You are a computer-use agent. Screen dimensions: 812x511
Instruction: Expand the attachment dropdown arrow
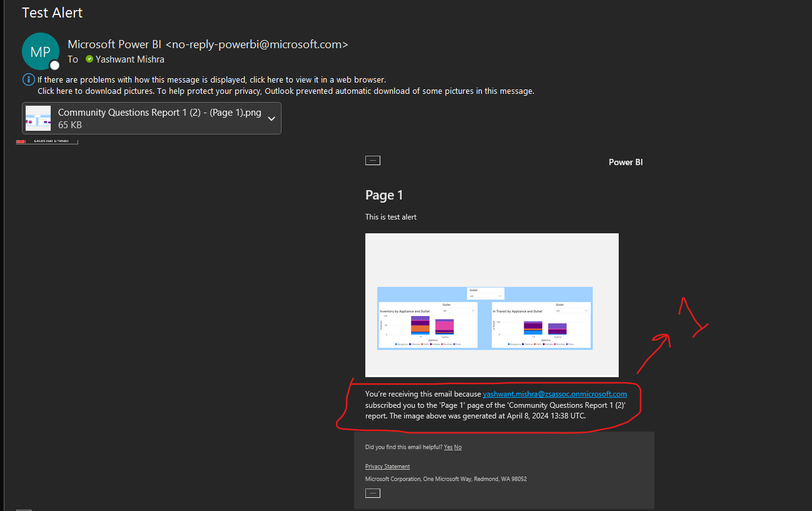click(272, 119)
